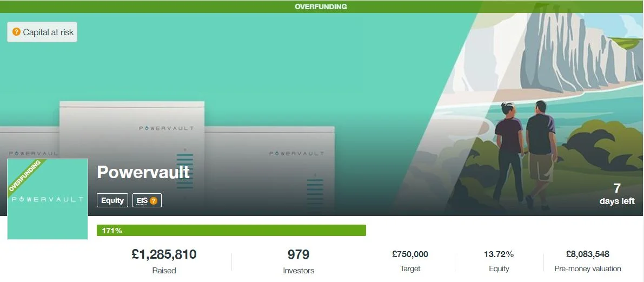This screenshot has width=644, height=282.
Task: Click the EIS help question mark icon
Action: point(153,201)
